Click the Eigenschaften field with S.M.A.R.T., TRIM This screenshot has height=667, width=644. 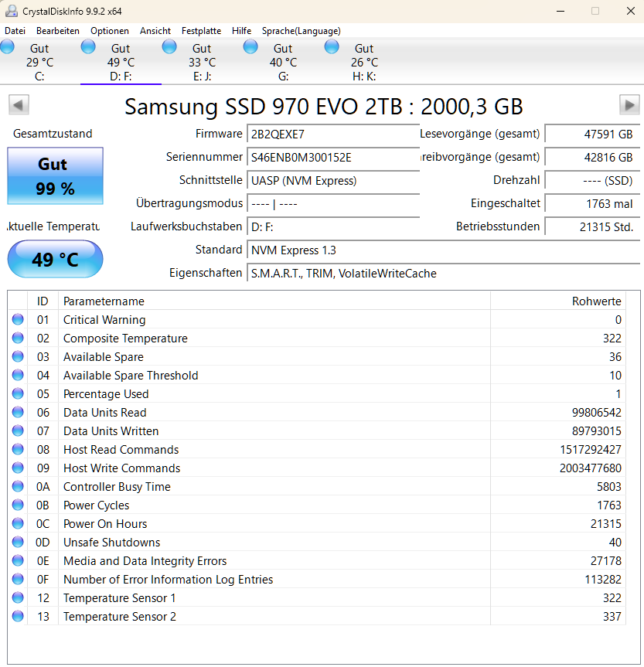pos(443,273)
